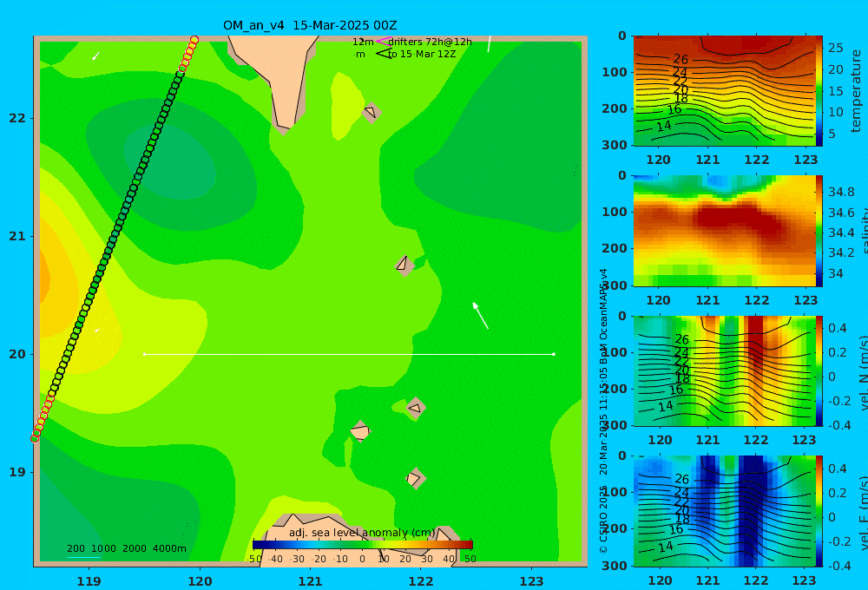Click longitude tick label 119 on main map
Viewport: 868px width, 590px height.
(89, 581)
